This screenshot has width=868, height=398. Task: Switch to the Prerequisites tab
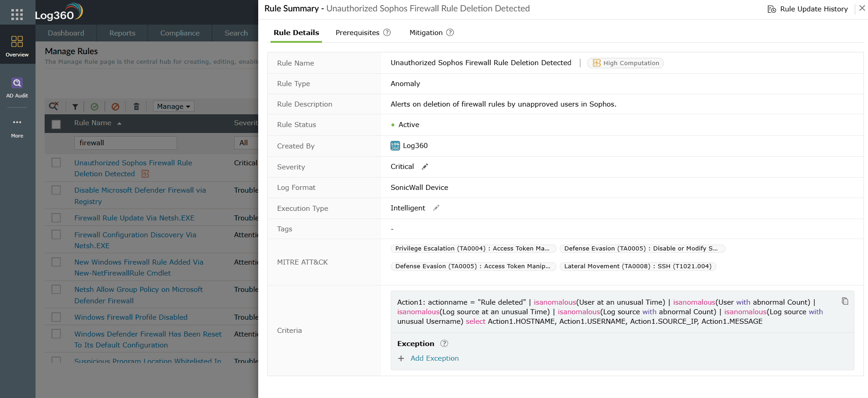tap(357, 33)
